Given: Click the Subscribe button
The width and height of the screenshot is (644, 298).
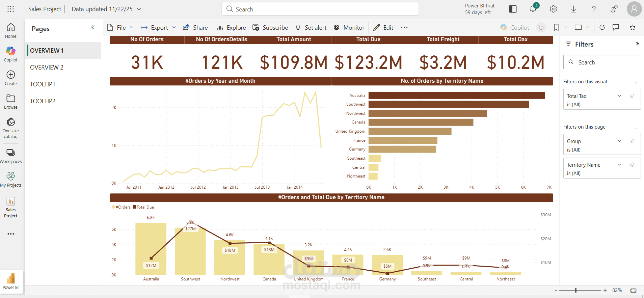Looking at the screenshot, I should pyautogui.click(x=270, y=27).
